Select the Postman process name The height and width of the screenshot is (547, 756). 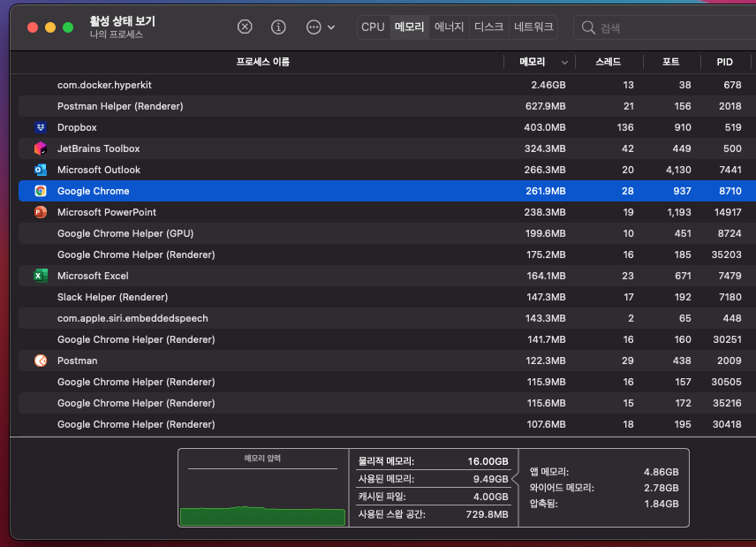point(77,361)
